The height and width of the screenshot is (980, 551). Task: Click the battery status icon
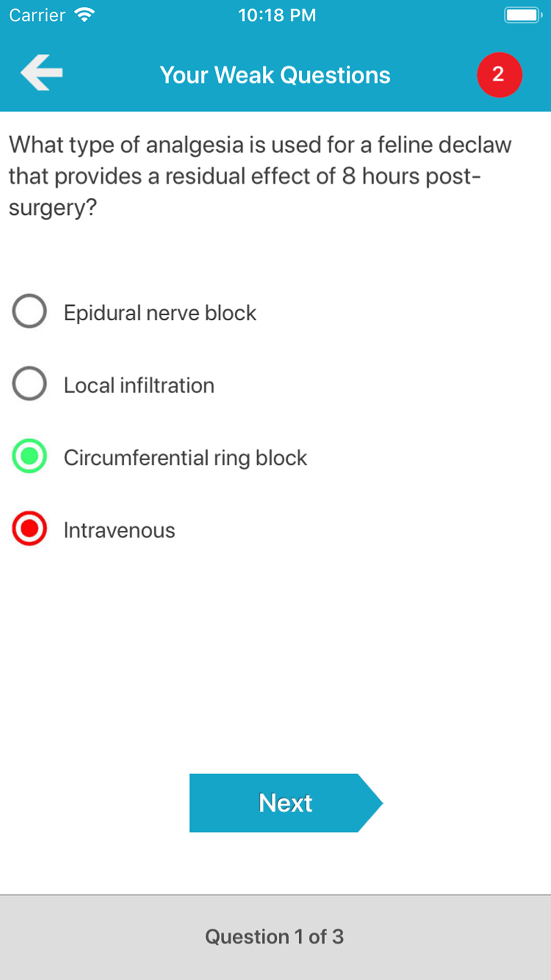click(523, 15)
